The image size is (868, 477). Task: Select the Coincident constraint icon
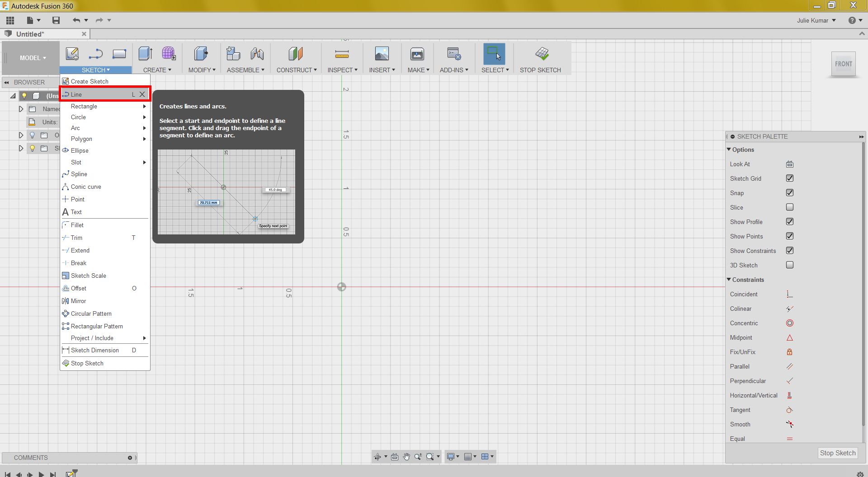click(x=789, y=294)
